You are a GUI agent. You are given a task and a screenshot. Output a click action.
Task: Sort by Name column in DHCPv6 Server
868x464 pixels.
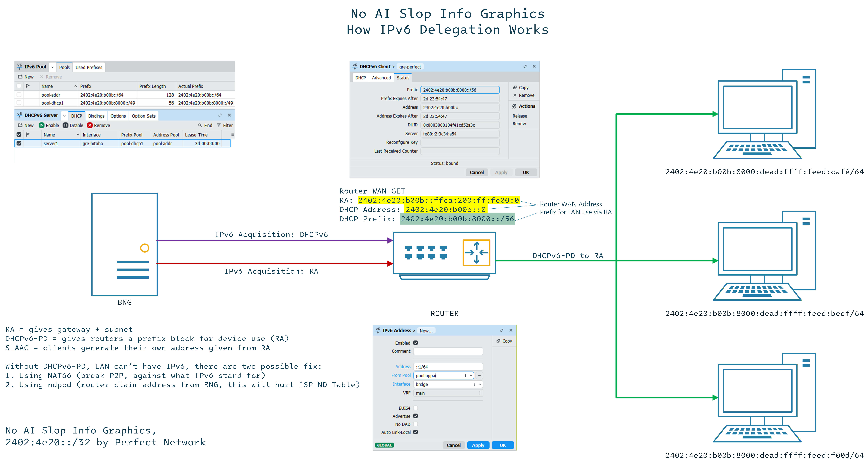tap(61, 135)
